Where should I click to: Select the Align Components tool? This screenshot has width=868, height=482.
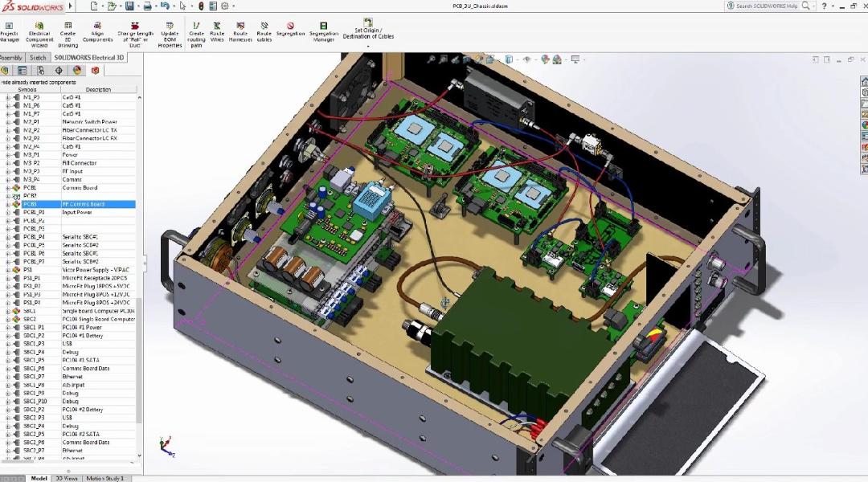pyautogui.click(x=97, y=32)
